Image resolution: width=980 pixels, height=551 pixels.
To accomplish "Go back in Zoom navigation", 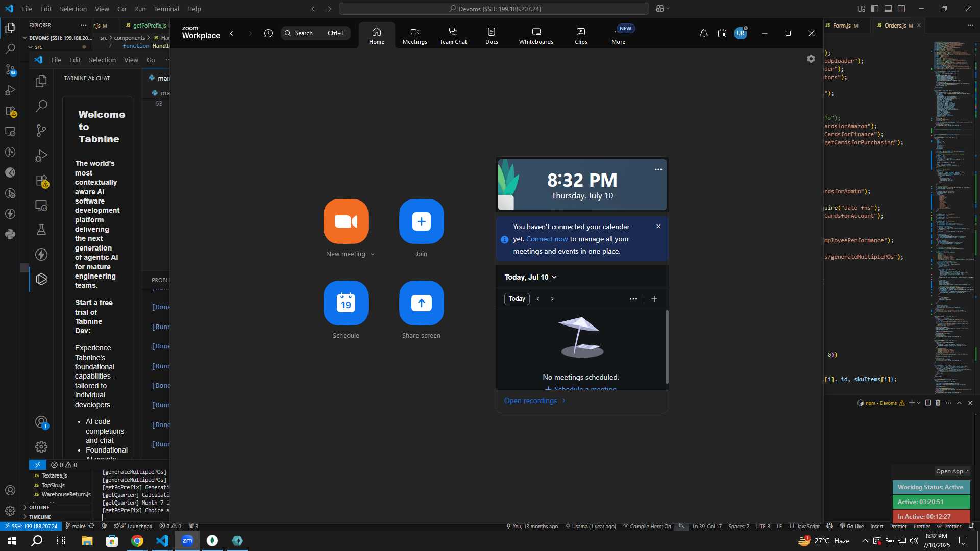I will [x=232, y=33].
